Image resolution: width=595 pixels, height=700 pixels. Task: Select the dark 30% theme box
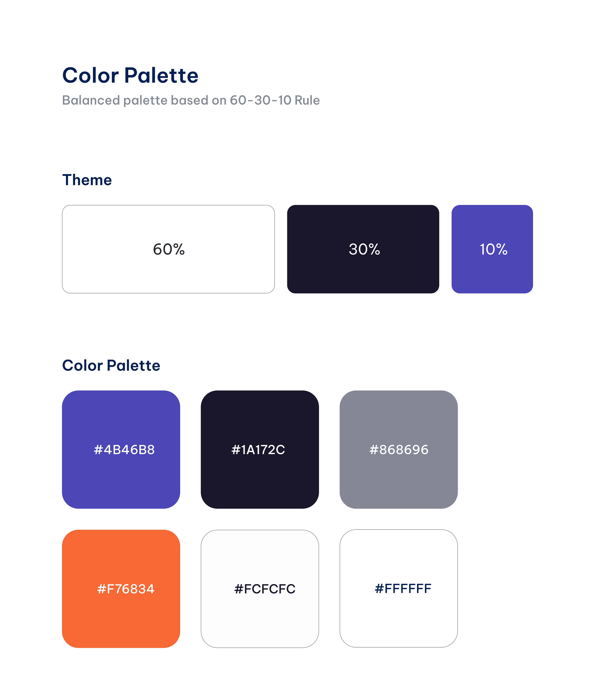(363, 249)
